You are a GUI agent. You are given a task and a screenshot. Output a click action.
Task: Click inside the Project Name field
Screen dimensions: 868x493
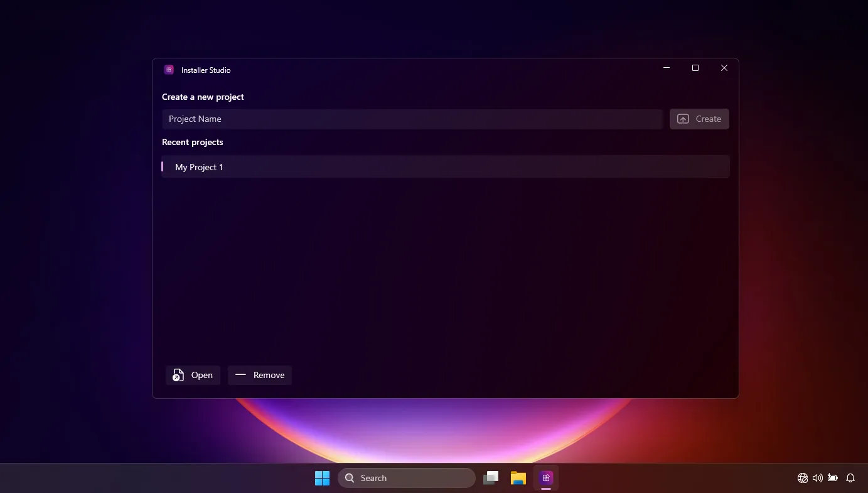tap(412, 119)
